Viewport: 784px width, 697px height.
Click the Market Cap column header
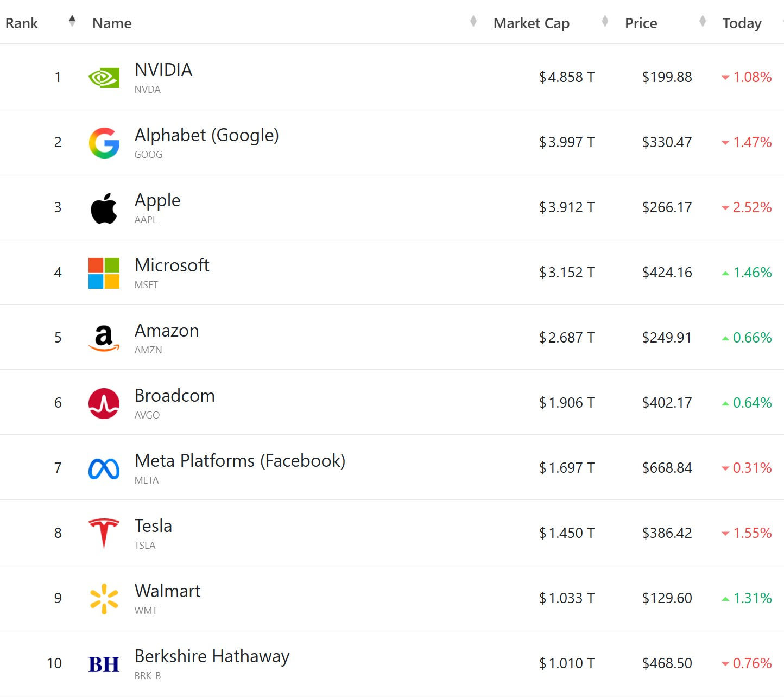coord(531,23)
